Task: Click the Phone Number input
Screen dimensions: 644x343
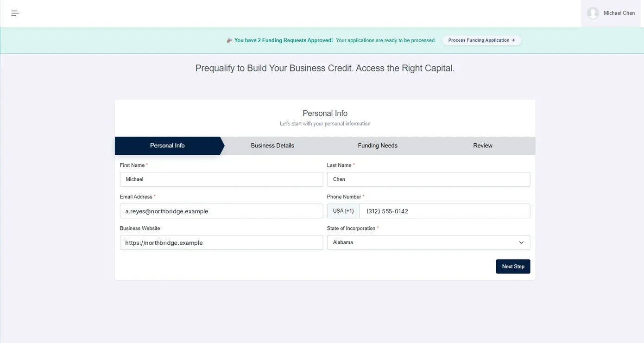Action: pyautogui.click(x=445, y=211)
